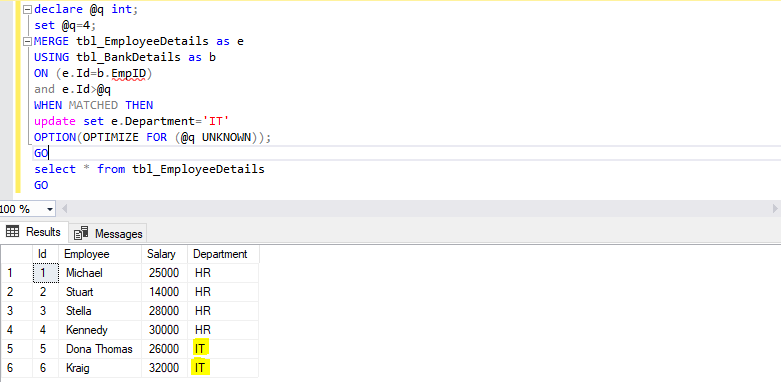The height and width of the screenshot is (382, 781).
Task: Select row header number 6
Action: point(16,368)
